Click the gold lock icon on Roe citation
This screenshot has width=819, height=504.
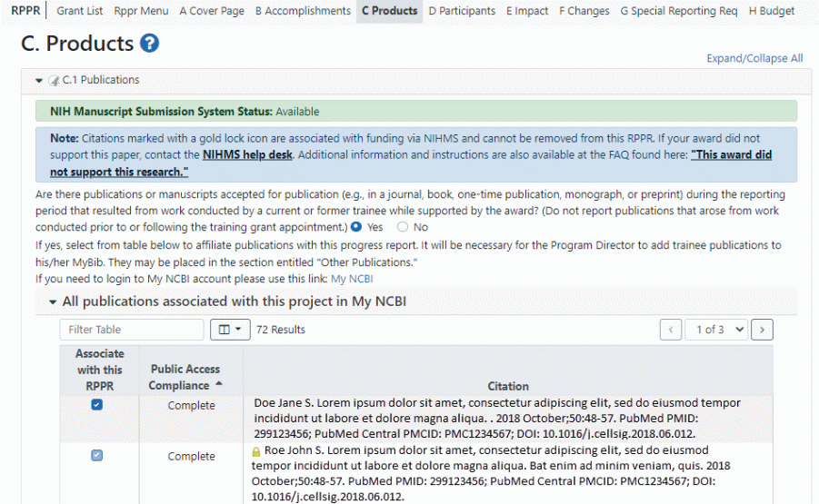(256, 451)
